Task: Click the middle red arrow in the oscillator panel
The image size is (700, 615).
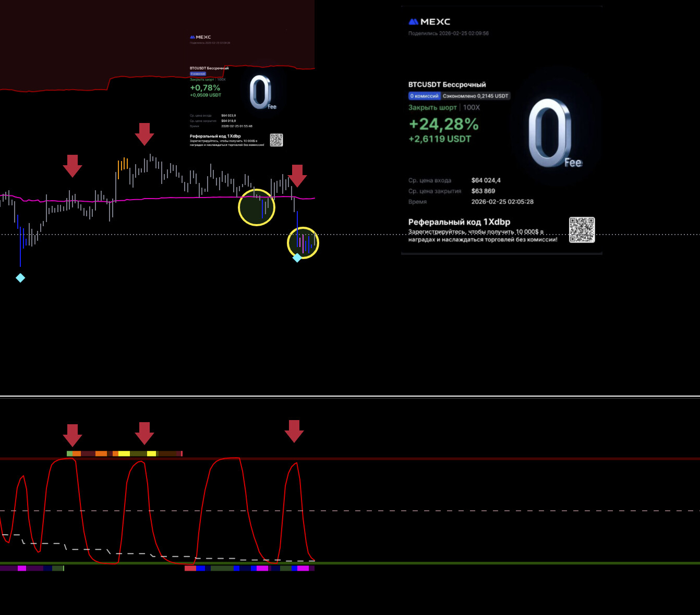Action: coord(144,433)
